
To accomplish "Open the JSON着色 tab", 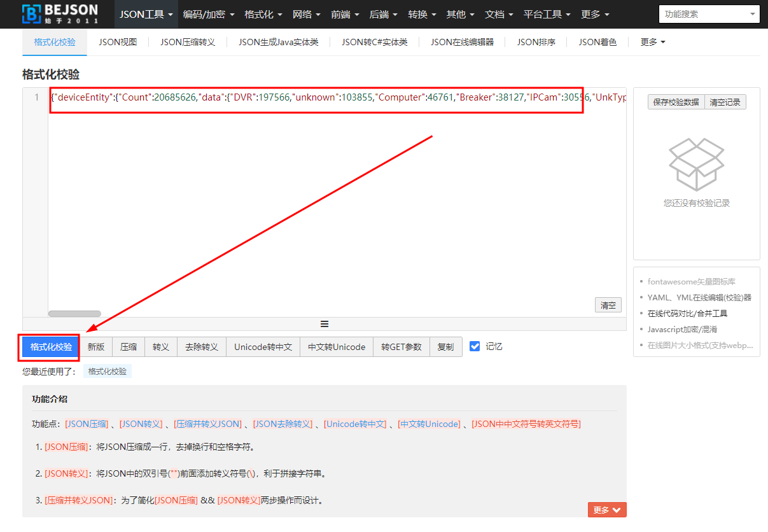I will tap(597, 42).
